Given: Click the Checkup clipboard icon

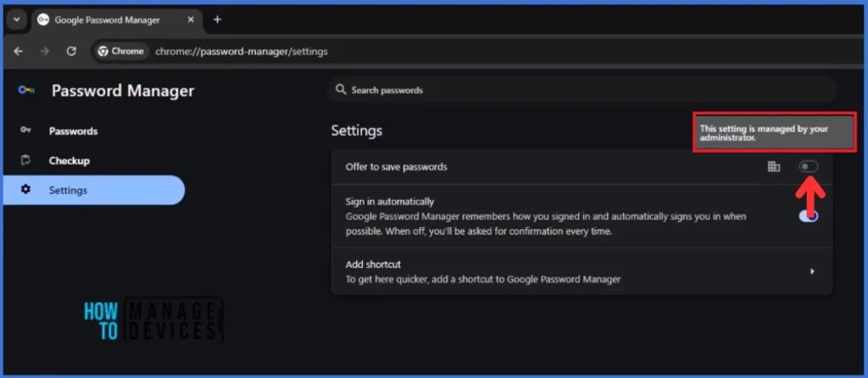Looking at the screenshot, I should pos(25,160).
